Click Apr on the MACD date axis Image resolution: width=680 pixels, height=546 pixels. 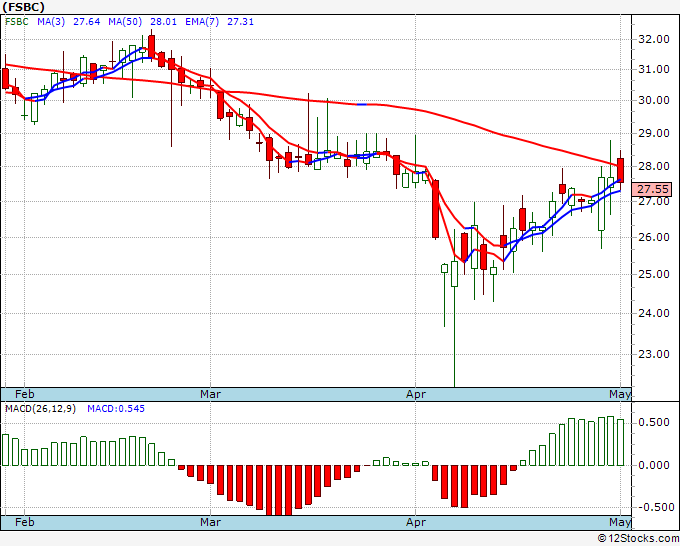tap(416, 522)
